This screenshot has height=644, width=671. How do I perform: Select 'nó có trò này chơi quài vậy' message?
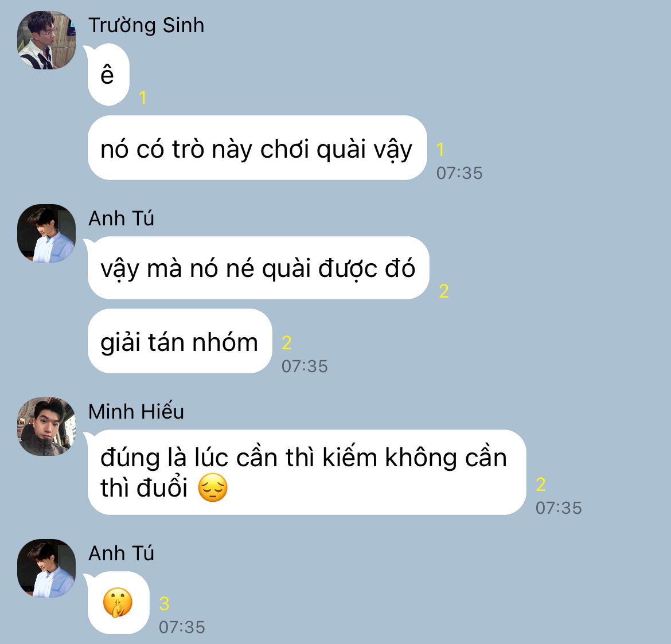[257, 147]
